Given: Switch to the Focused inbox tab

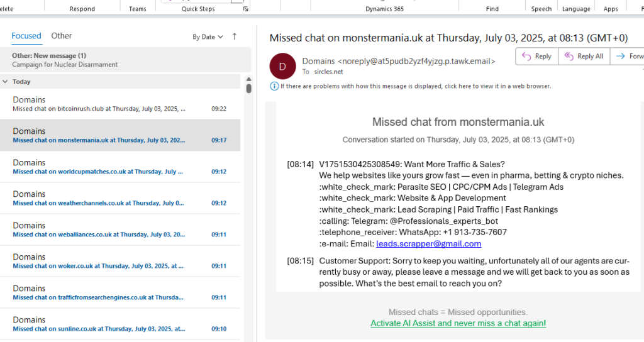Looking at the screenshot, I should pyautogui.click(x=26, y=36).
